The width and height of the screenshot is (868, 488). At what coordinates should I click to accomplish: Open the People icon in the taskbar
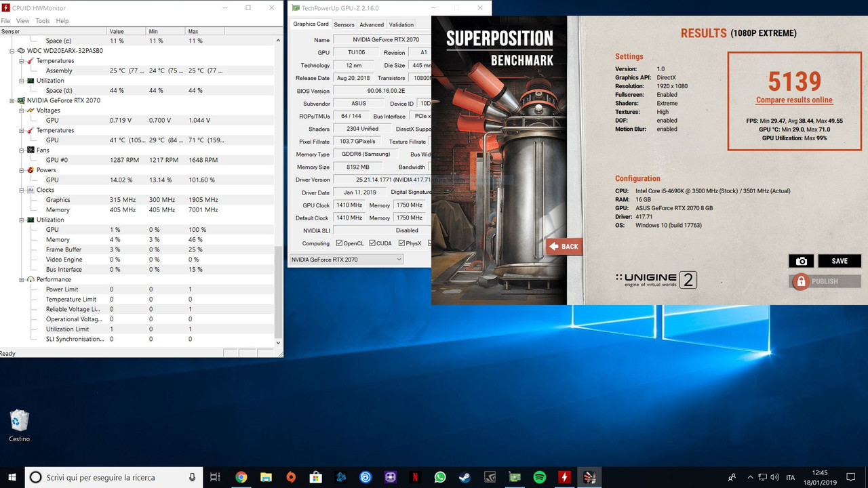[732, 477]
